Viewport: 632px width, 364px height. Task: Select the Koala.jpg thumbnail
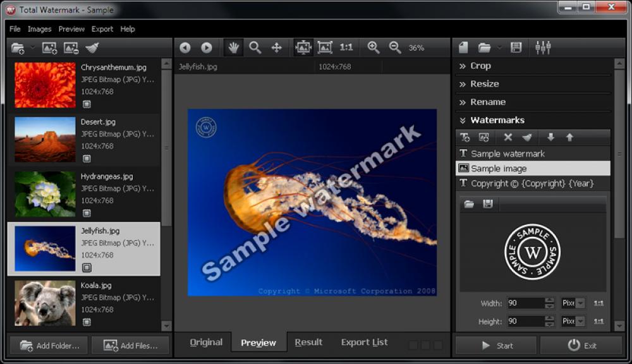pyautogui.click(x=44, y=303)
